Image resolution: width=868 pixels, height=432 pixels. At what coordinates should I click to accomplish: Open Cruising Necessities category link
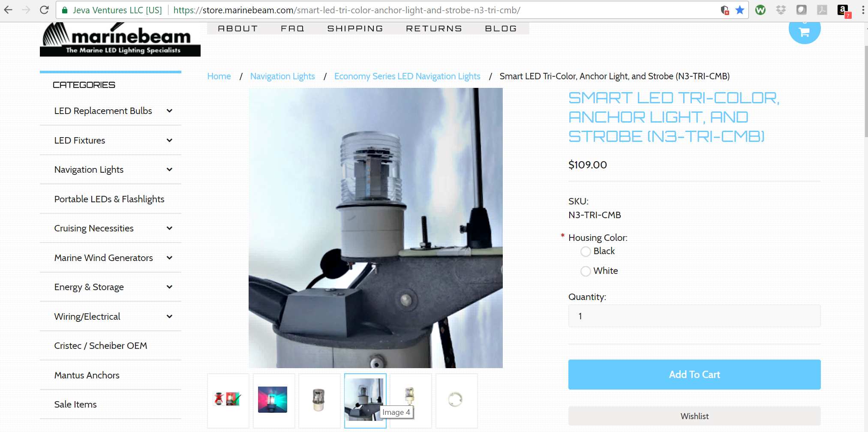click(x=94, y=228)
